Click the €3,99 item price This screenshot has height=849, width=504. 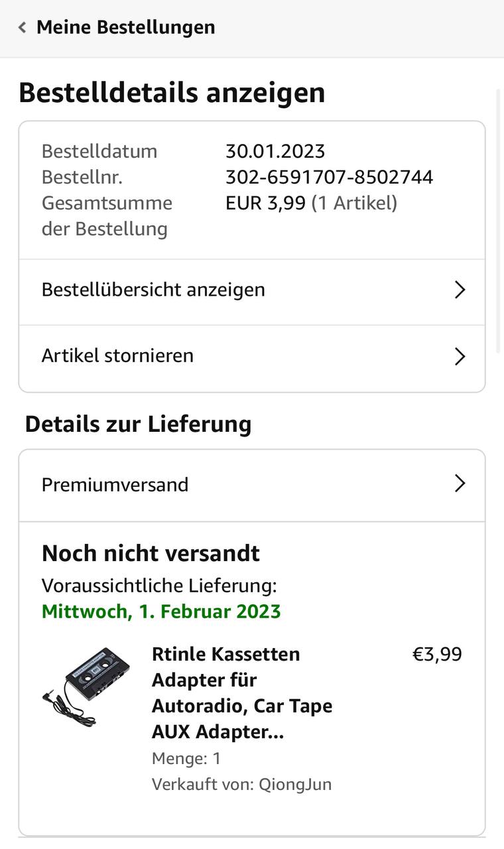point(437,655)
